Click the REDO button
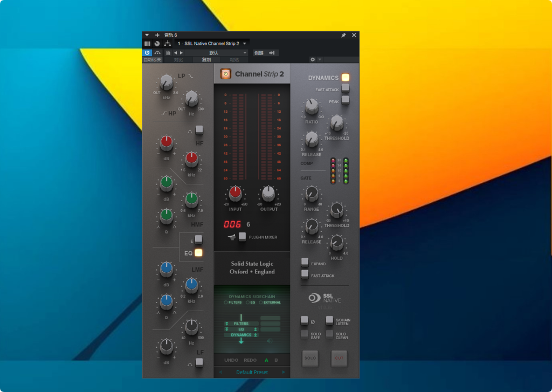552x392 pixels. [x=250, y=360]
